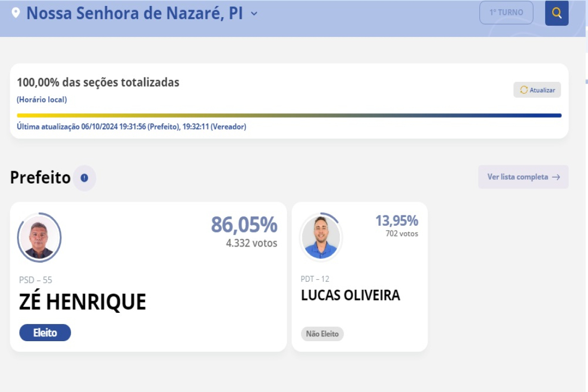Image resolution: width=588 pixels, height=392 pixels.
Task: Select the LUCAS OLIVEIRA candidate name
Action: click(350, 295)
